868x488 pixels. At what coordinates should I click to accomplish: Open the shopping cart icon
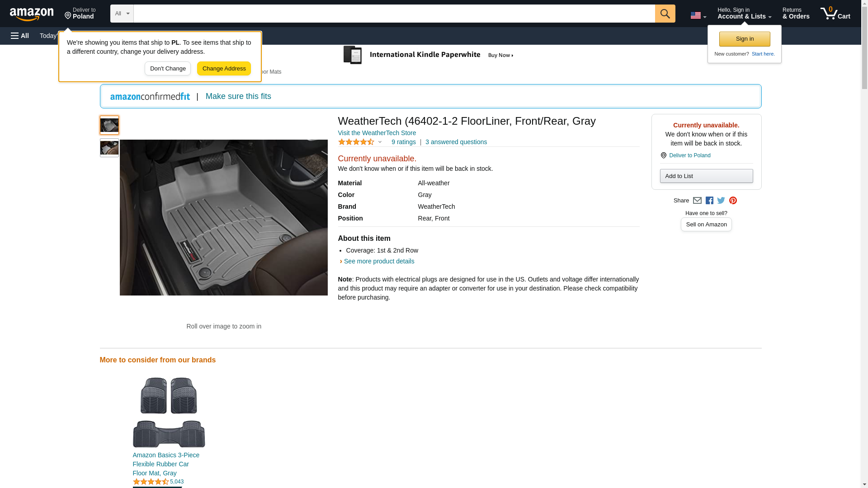835,14
